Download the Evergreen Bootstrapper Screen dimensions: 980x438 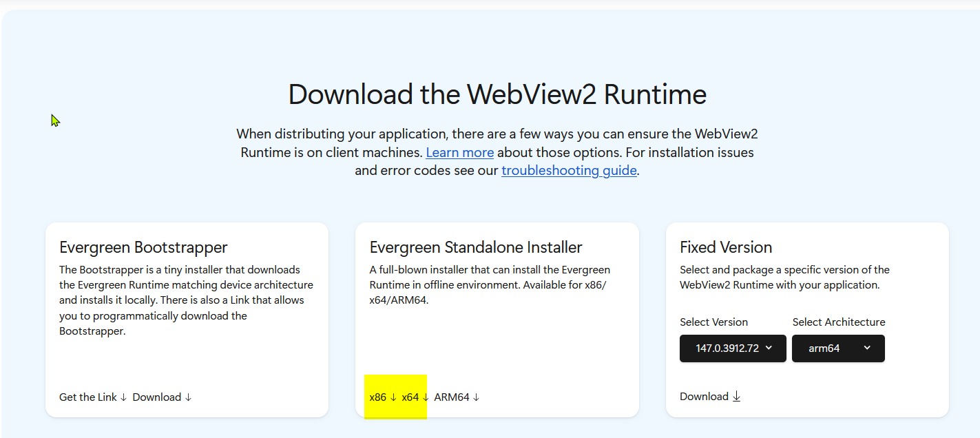[157, 397]
